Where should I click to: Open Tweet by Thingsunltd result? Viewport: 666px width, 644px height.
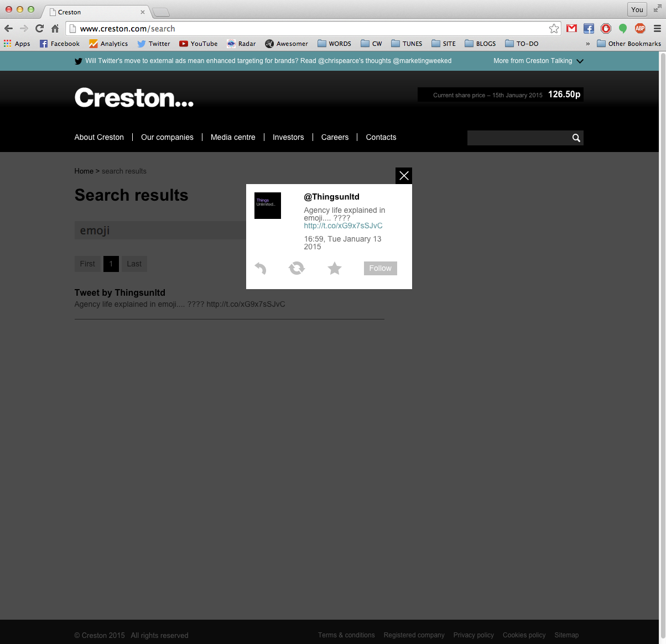click(x=120, y=292)
